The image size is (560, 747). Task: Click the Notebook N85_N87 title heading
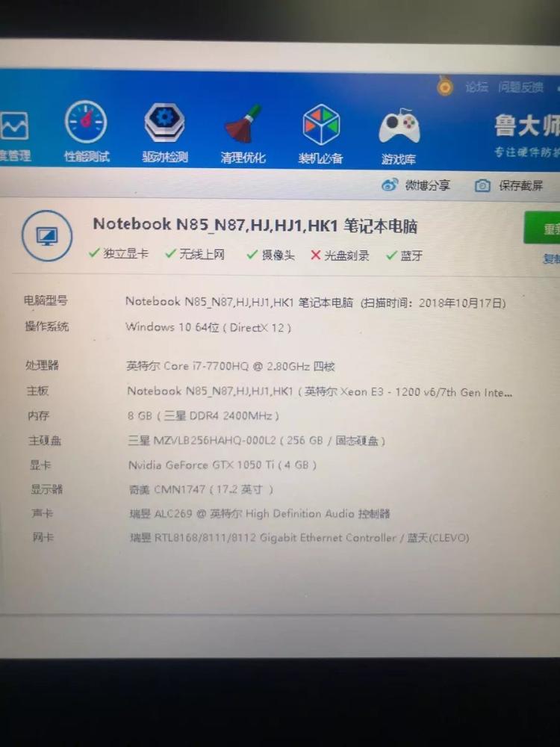point(255,225)
